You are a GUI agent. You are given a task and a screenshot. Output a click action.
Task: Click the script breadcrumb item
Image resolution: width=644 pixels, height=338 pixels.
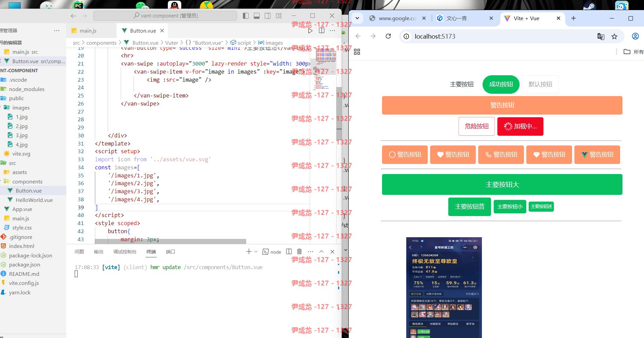(244, 43)
